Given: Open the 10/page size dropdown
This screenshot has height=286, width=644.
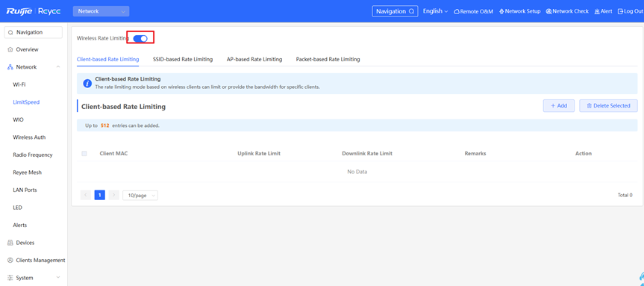Looking at the screenshot, I should click(x=140, y=196).
